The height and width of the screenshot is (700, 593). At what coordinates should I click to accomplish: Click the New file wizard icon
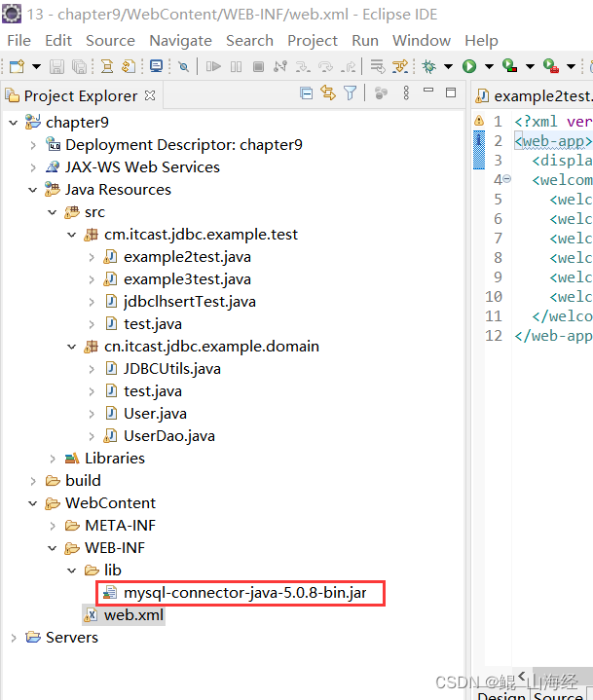point(17,66)
